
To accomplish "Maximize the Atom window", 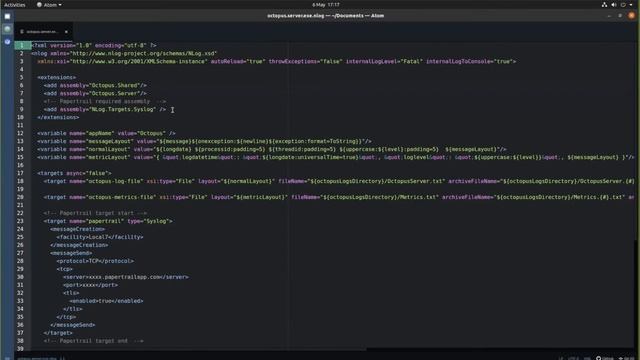I will [x=620, y=16].
